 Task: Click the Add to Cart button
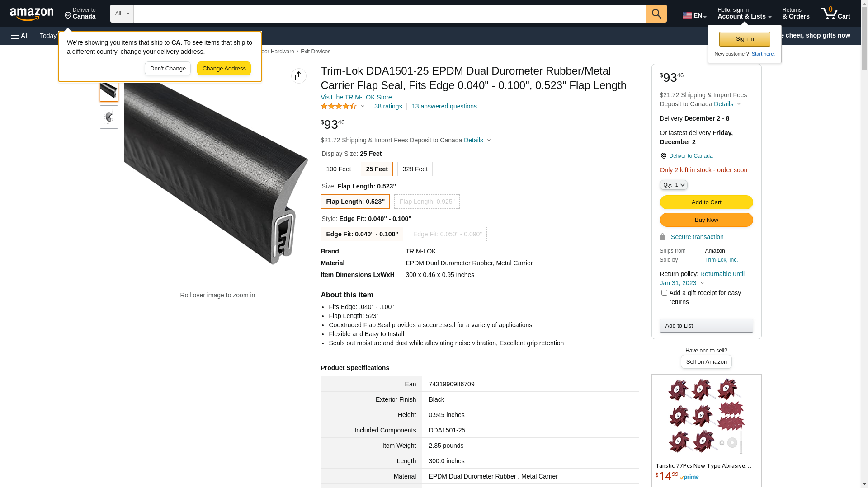pos(706,202)
